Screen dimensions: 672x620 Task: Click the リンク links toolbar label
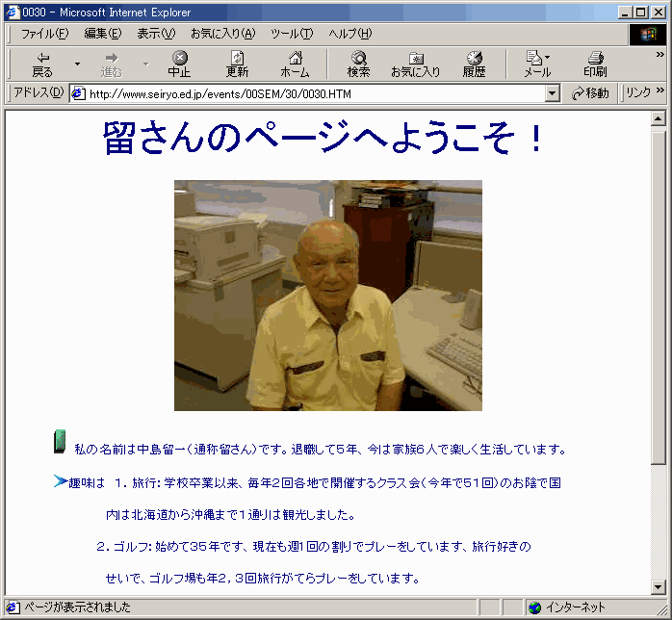pos(638,92)
